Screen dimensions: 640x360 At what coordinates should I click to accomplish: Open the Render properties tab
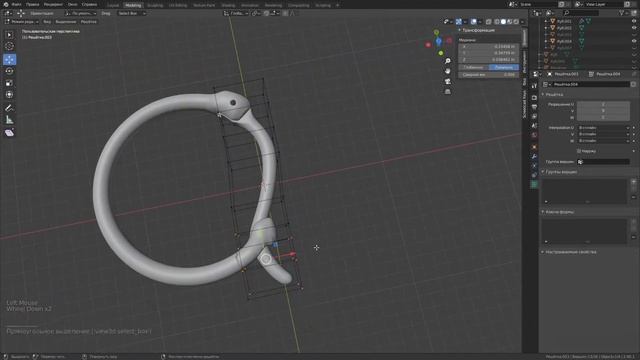click(x=534, y=98)
